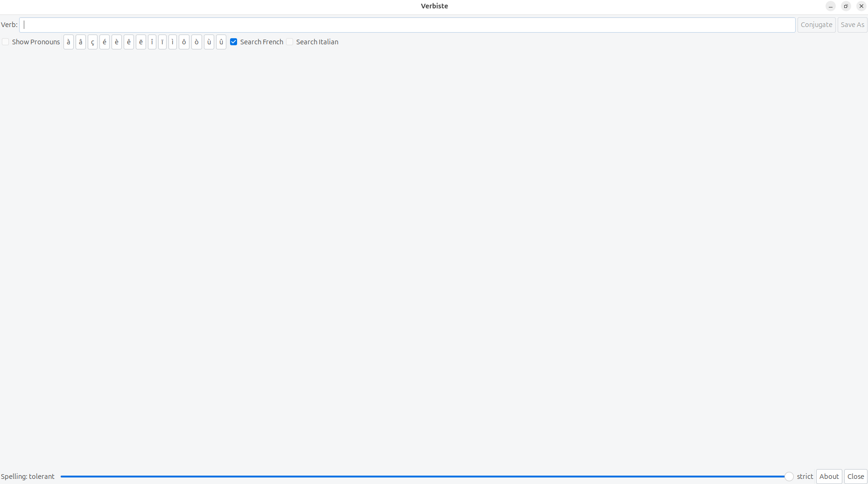Click the Save As button
This screenshot has width=868, height=484.
852,25
